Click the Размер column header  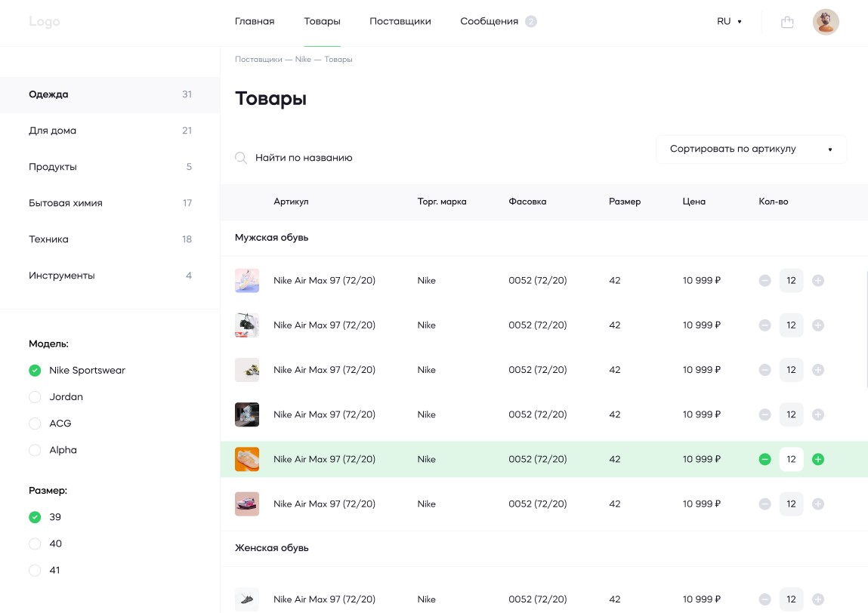[625, 202]
